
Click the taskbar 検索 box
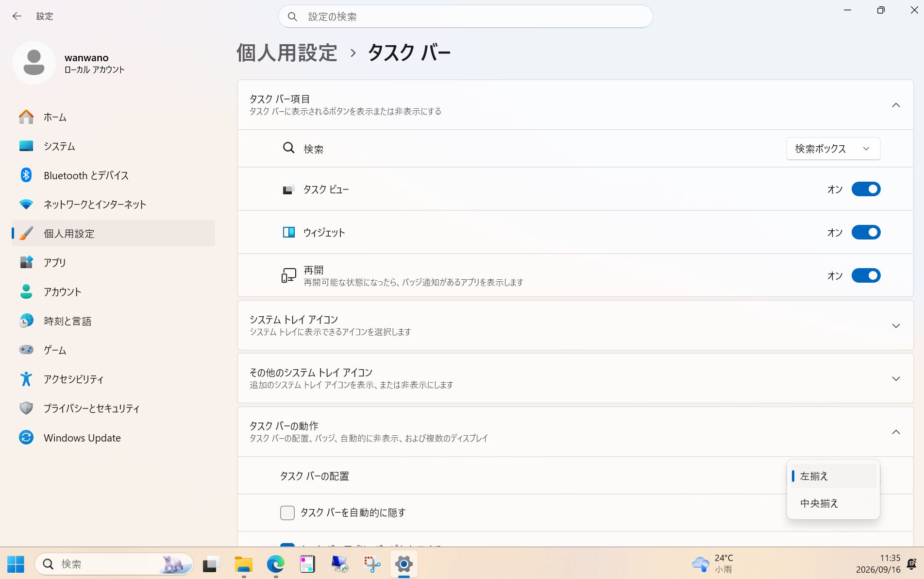point(114,564)
